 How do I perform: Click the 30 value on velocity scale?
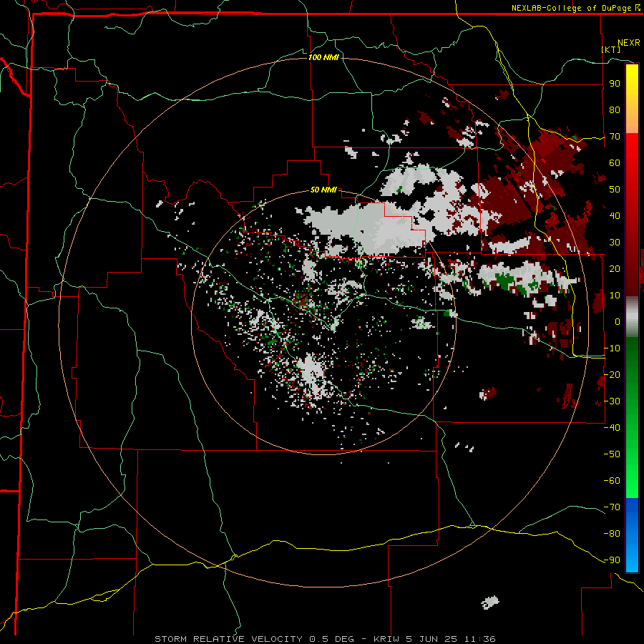pyautogui.click(x=615, y=243)
